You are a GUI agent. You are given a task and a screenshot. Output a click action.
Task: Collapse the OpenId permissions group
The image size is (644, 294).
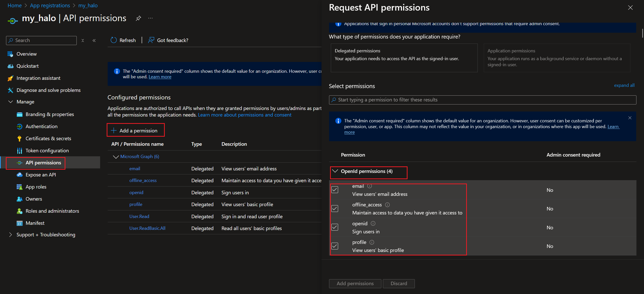(x=335, y=171)
